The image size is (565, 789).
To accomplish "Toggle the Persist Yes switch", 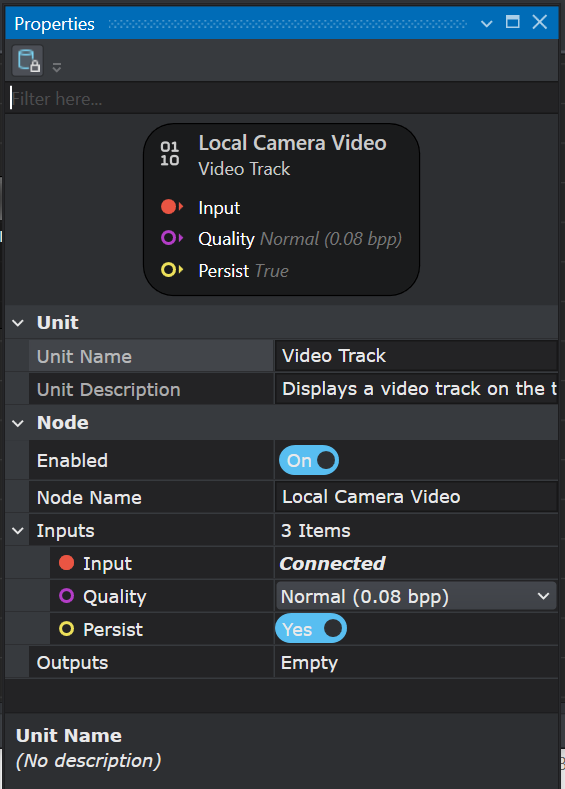I will click(311, 628).
